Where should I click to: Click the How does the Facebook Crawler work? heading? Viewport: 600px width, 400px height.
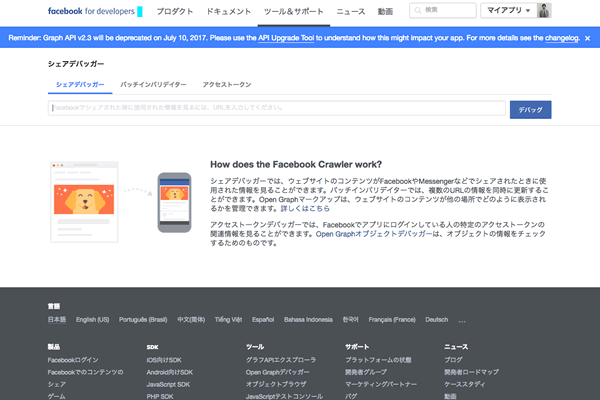(296, 165)
